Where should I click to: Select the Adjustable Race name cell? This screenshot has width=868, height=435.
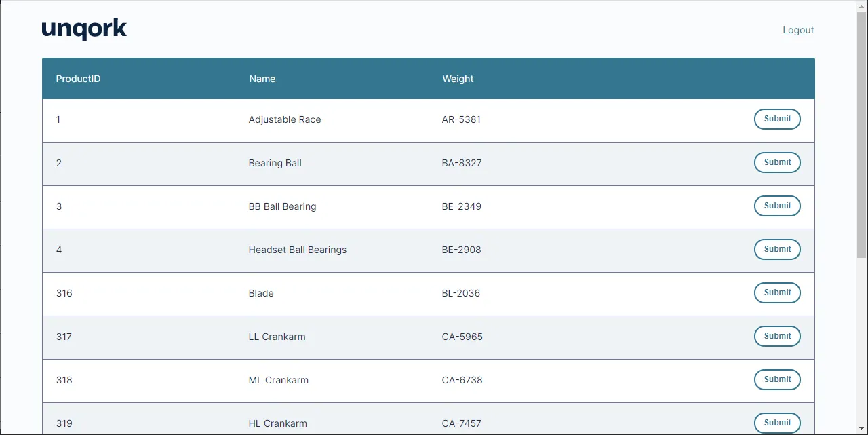pos(285,119)
